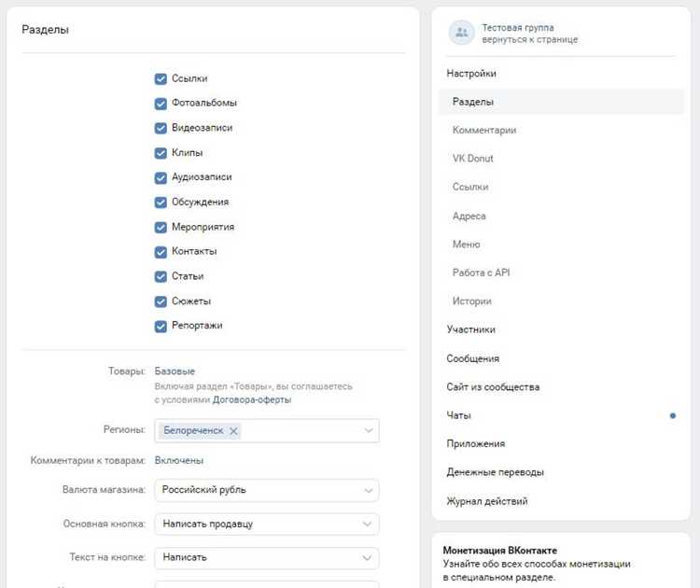
Task: Open Денежные переводы section
Action: click(495, 472)
